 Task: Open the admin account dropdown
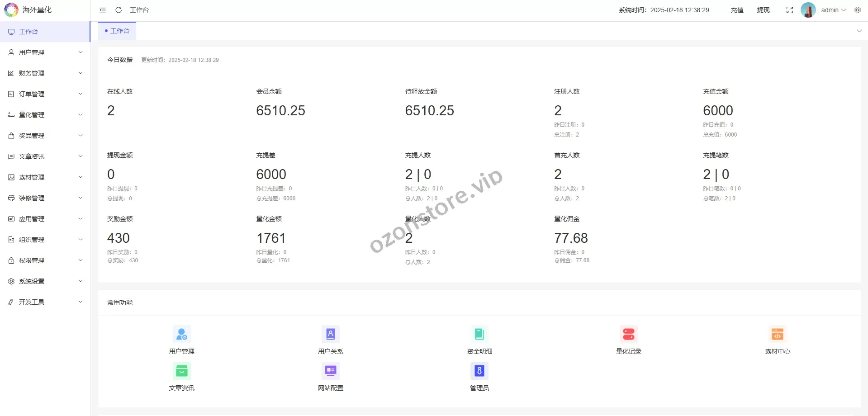point(833,10)
